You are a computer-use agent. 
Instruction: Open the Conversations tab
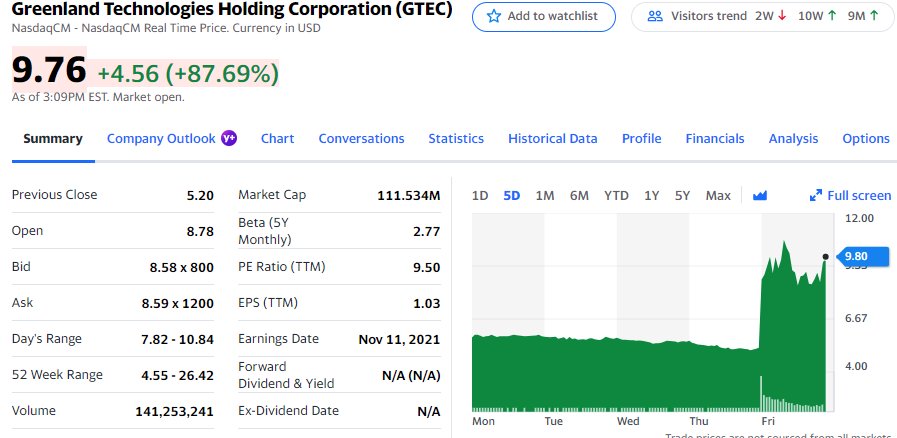[x=361, y=138]
